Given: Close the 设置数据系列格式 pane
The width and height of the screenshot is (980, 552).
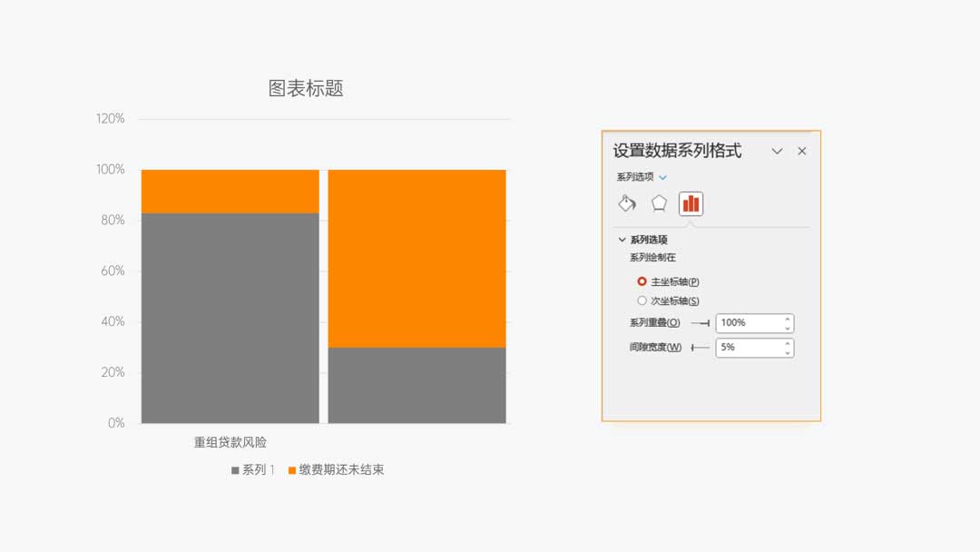Looking at the screenshot, I should (x=801, y=151).
